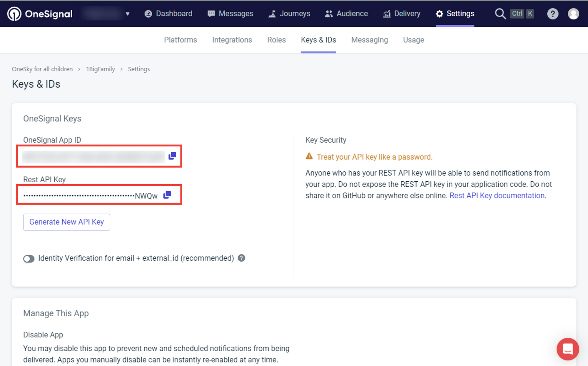The width and height of the screenshot is (588, 366).
Task: Click the Settings breadcrumb
Action: 139,69
